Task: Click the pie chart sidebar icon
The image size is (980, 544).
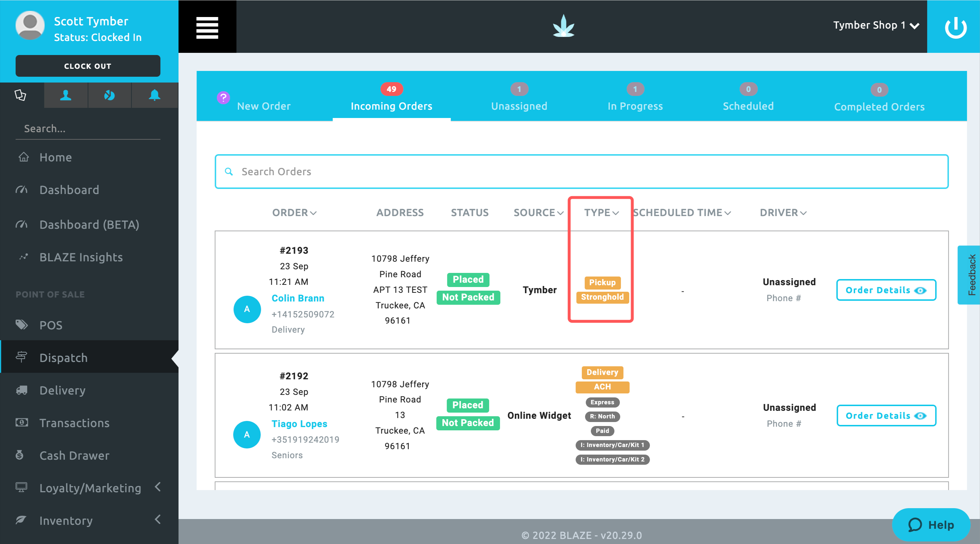Action: pyautogui.click(x=110, y=95)
